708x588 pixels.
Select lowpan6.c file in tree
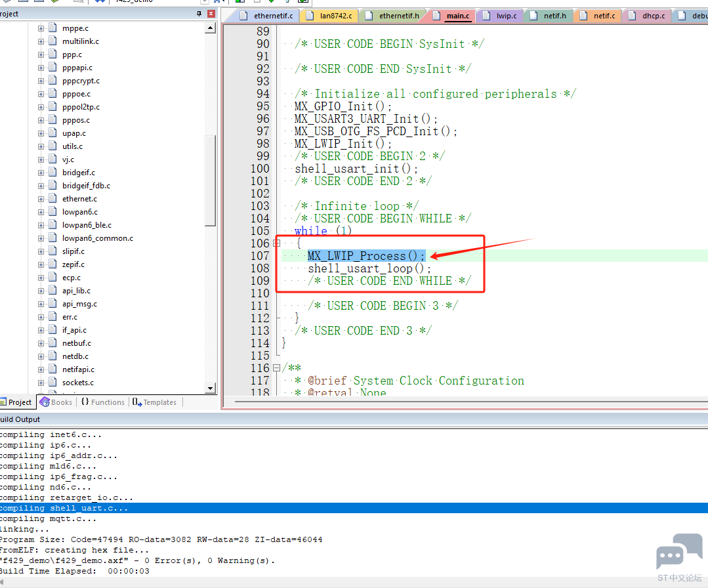[x=80, y=212]
